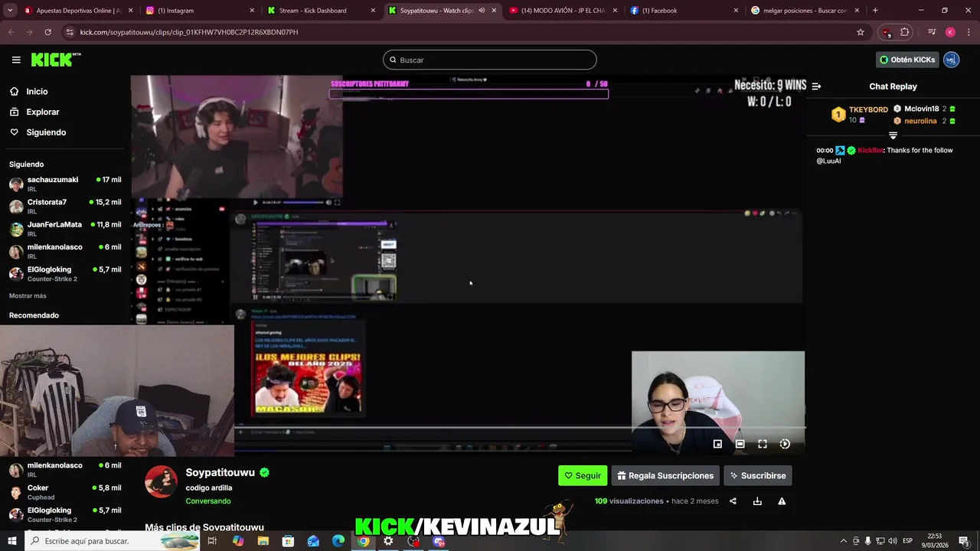Open Chrome three-dot menu
Viewport: 980px width, 551px height.
[968, 32]
